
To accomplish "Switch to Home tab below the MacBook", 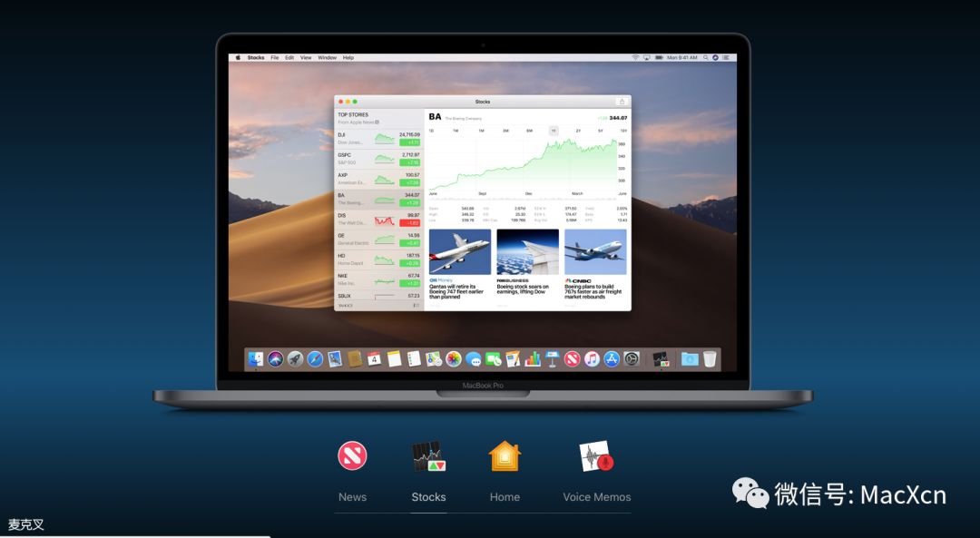I will click(x=505, y=472).
